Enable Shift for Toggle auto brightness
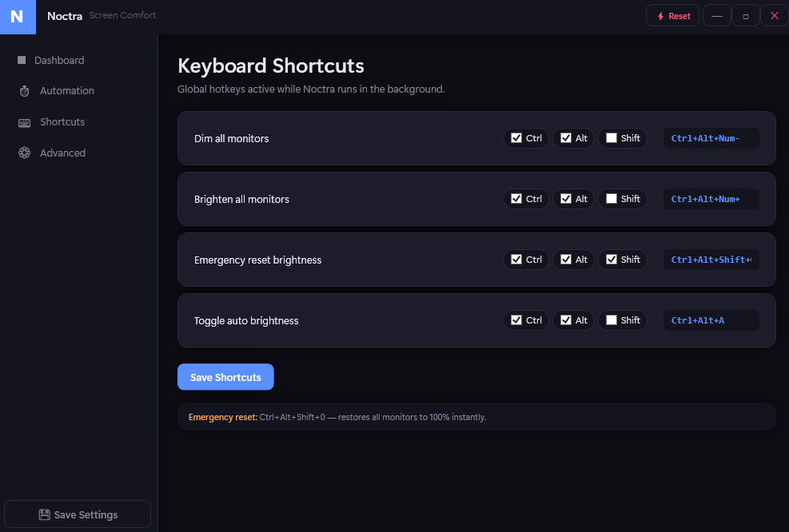 (x=611, y=320)
